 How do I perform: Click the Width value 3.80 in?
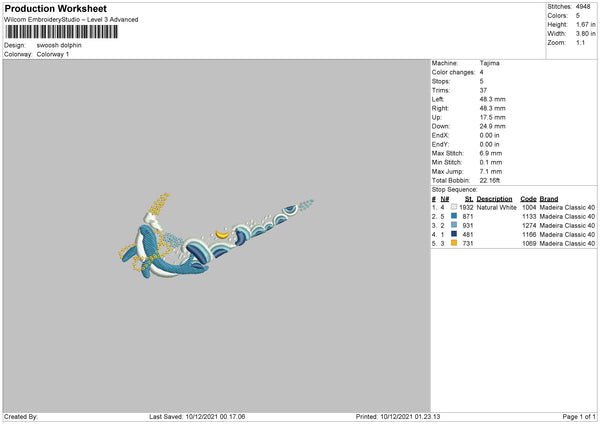pyautogui.click(x=585, y=34)
